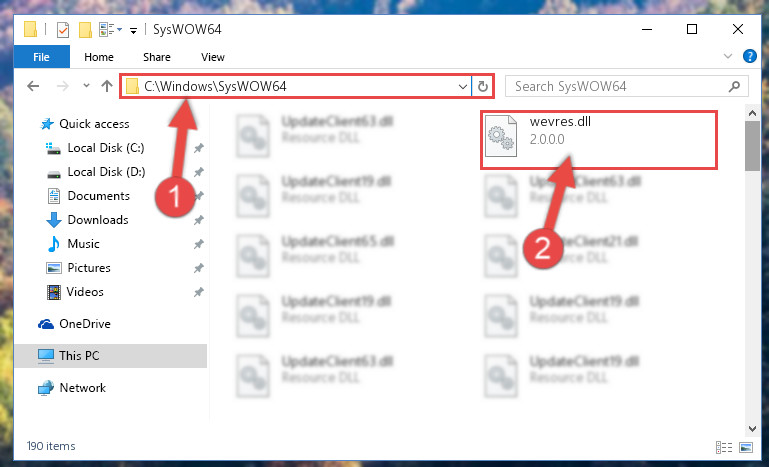Image resolution: width=769 pixels, height=467 pixels.
Task: Switch to details view layout button
Action: point(724,447)
